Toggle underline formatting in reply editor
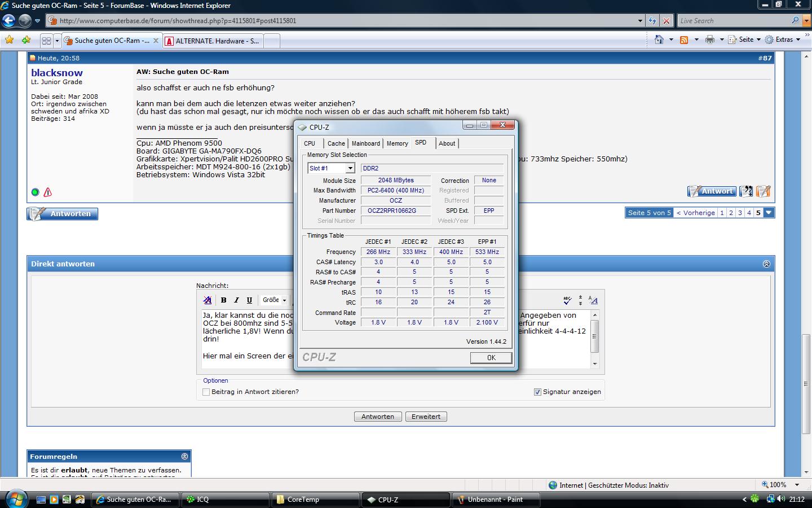 click(249, 300)
